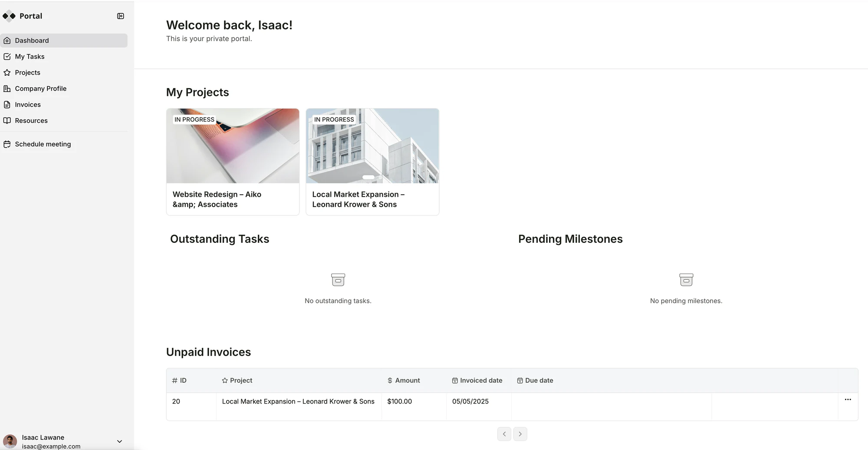Click the archive icon under Pending Milestones
The width and height of the screenshot is (868, 450).
pyautogui.click(x=686, y=280)
